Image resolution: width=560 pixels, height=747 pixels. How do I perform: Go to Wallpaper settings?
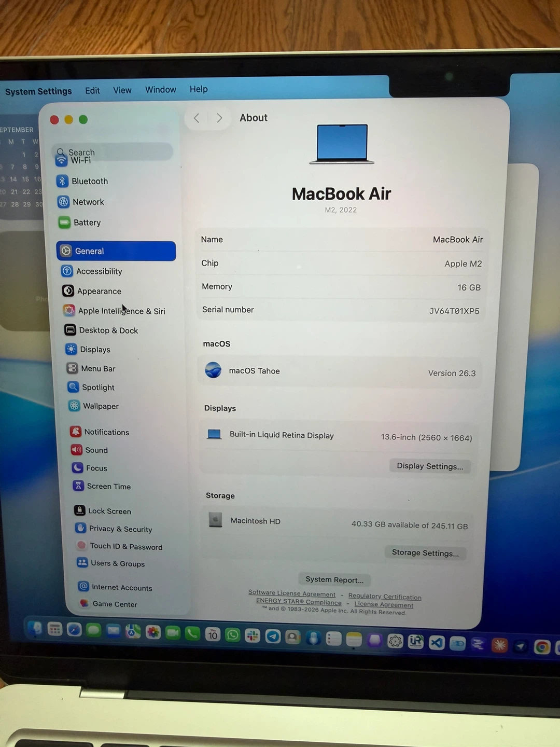pos(94,406)
